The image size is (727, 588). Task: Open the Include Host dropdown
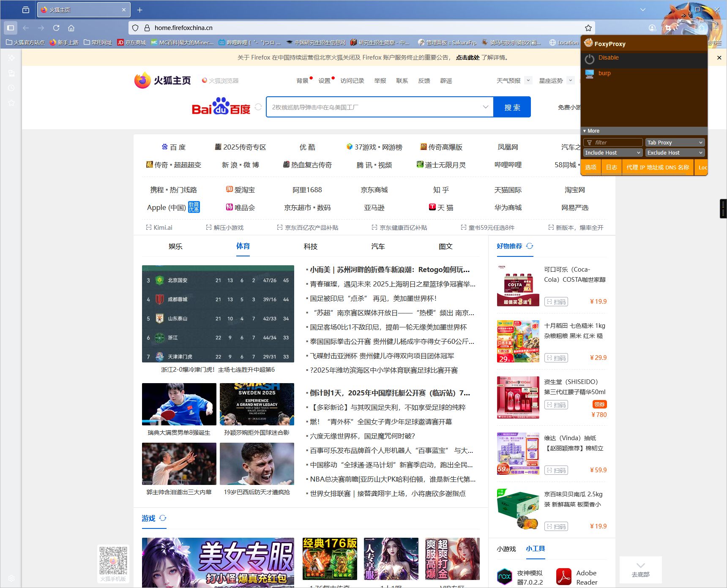point(612,152)
